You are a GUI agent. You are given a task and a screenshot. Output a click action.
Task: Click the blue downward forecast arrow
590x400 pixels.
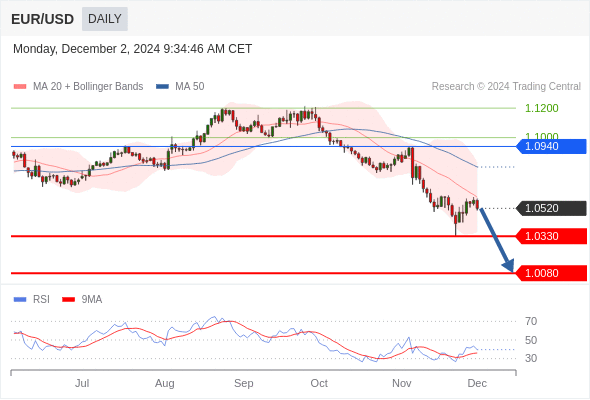tap(497, 240)
